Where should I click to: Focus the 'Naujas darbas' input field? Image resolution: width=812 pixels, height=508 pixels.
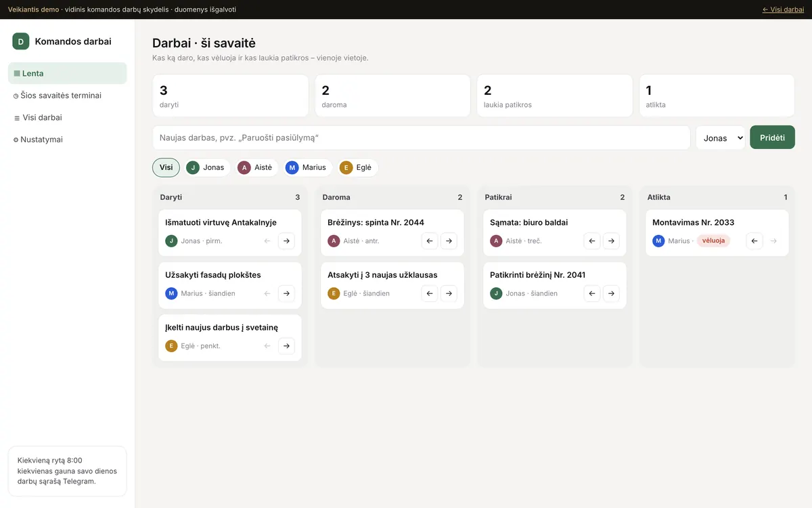[422, 137]
